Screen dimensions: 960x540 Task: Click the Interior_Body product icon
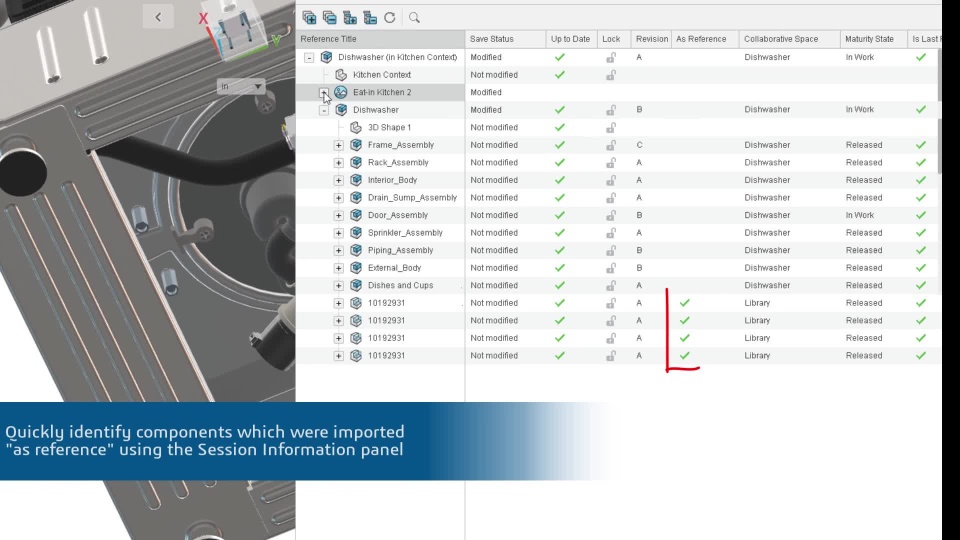click(356, 180)
